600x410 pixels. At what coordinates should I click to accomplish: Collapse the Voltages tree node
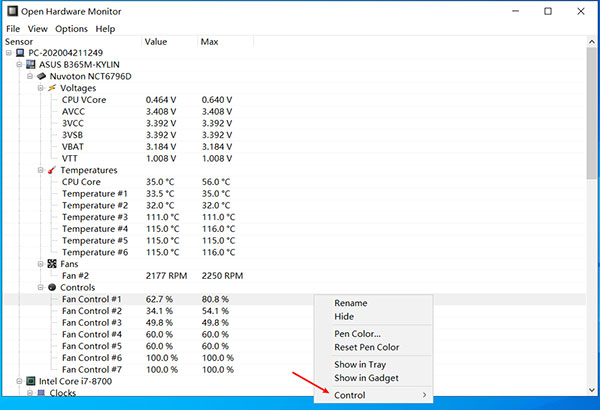41,88
